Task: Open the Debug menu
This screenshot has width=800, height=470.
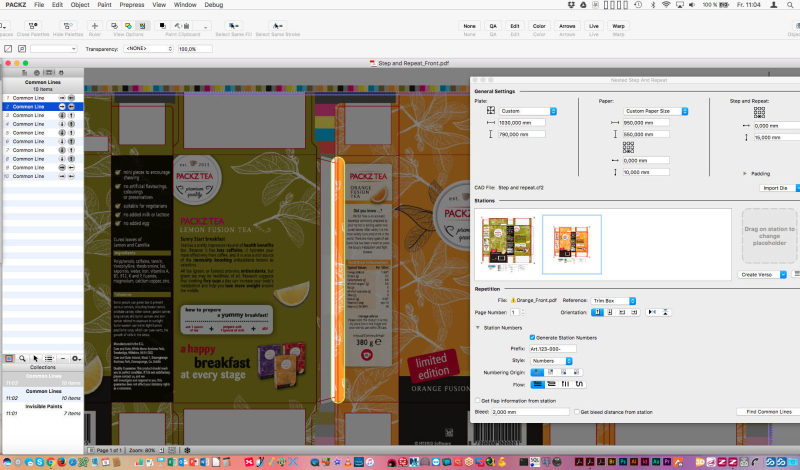Action: 213,5
